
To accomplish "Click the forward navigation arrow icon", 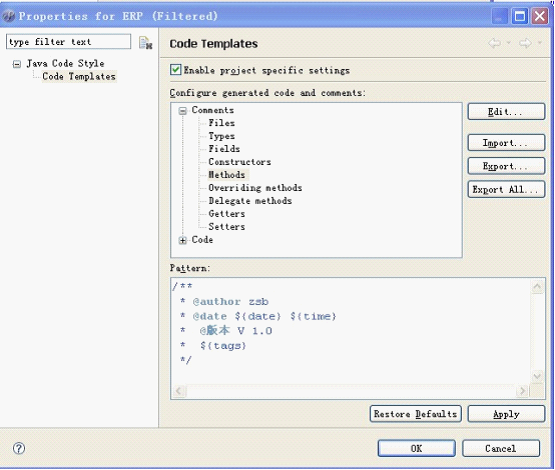I will point(525,43).
